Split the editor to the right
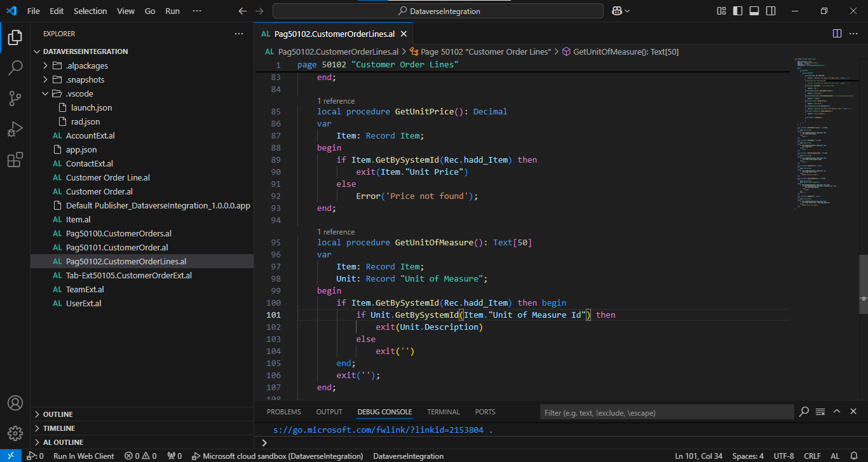Viewport: 868px width, 462px height. 837,33
